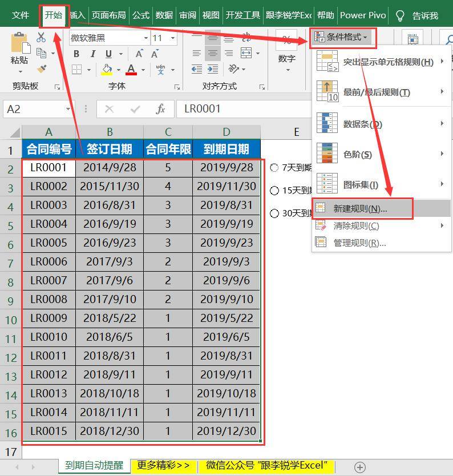Click the Paste clipboard icon
Screen dimensions: 453x476
(x=20, y=42)
